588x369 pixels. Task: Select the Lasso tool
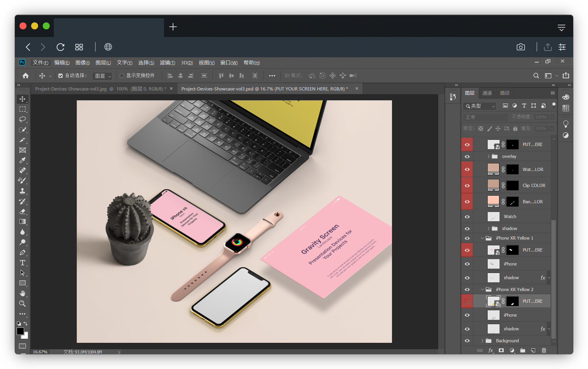click(22, 120)
